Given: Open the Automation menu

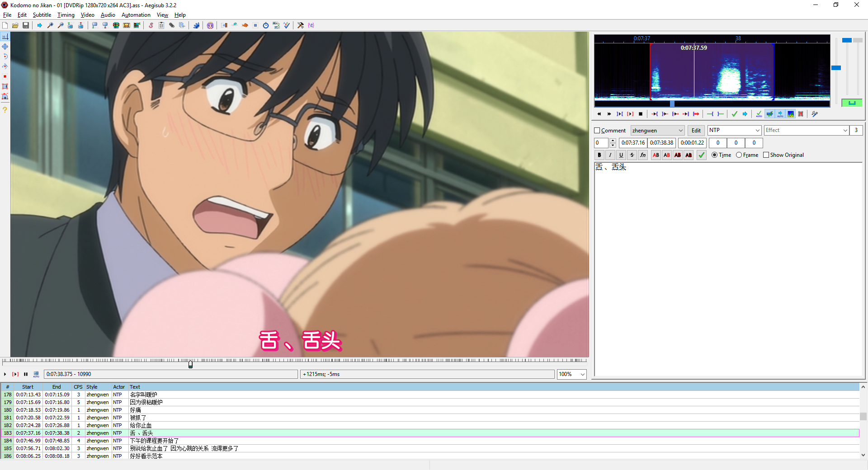Looking at the screenshot, I should point(136,15).
